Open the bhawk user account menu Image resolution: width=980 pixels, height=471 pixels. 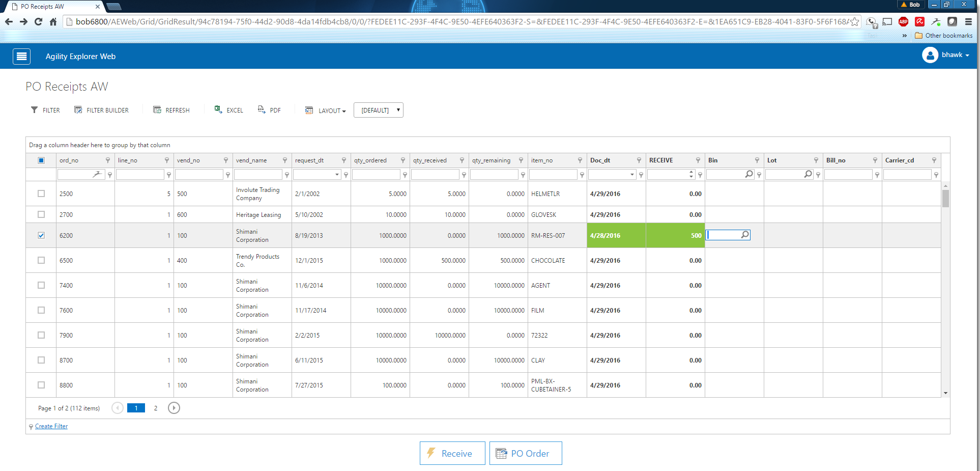click(946, 55)
